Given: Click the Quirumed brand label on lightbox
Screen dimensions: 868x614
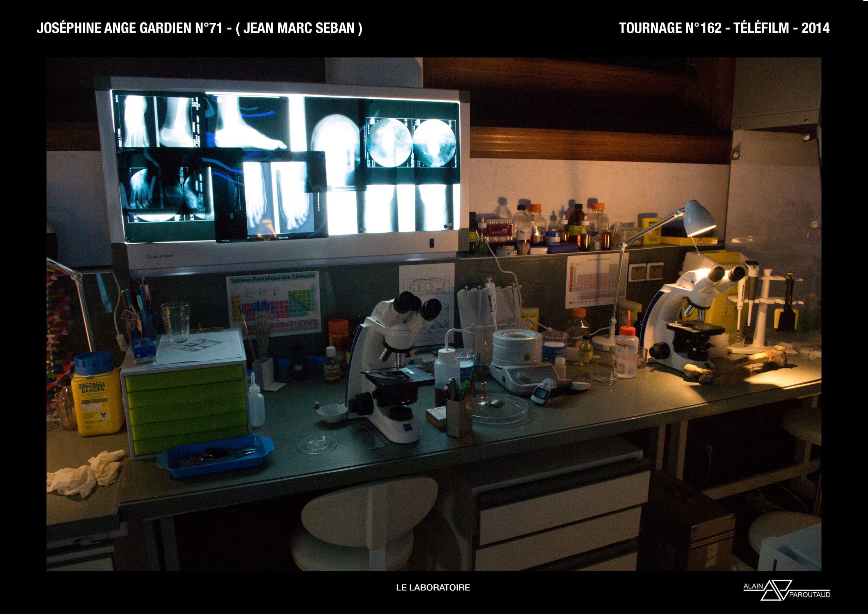Looking at the screenshot, I should [160, 256].
